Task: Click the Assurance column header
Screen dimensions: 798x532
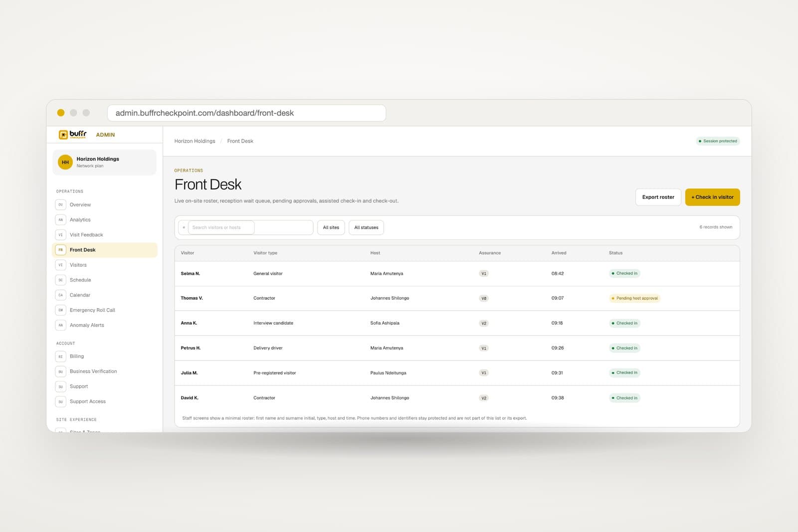Action: tap(490, 253)
